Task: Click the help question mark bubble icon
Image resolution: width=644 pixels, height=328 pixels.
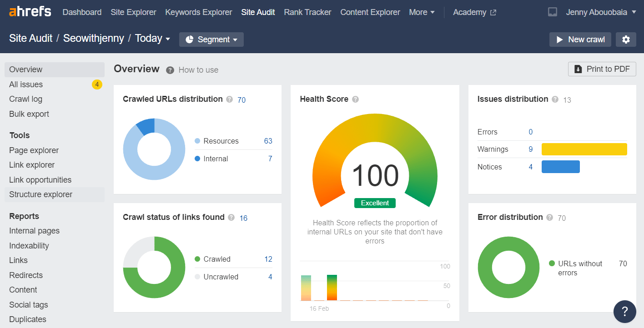Action: [x=624, y=312]
